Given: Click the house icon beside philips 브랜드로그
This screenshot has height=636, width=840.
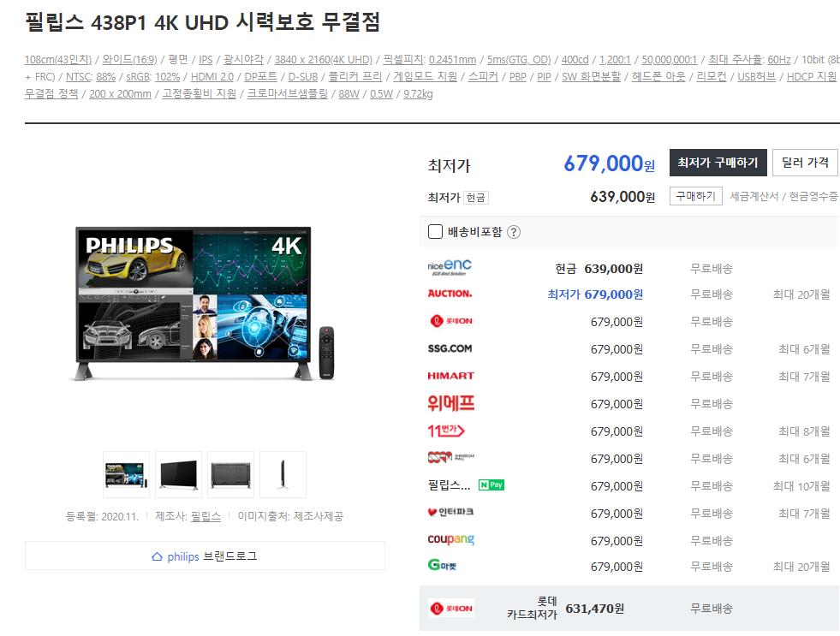Looking at the screenshot, I should pyautogui.click(x=157, y=556).
